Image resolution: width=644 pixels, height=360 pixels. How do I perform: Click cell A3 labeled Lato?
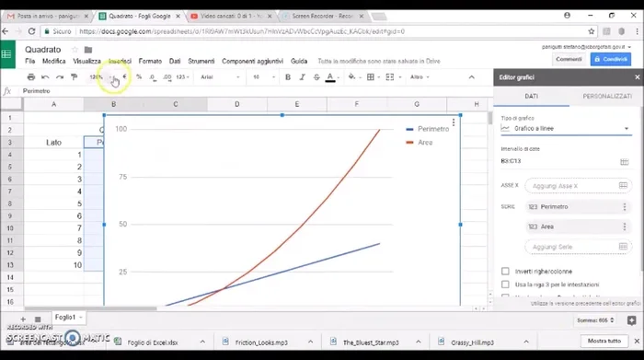coord(53,143)
